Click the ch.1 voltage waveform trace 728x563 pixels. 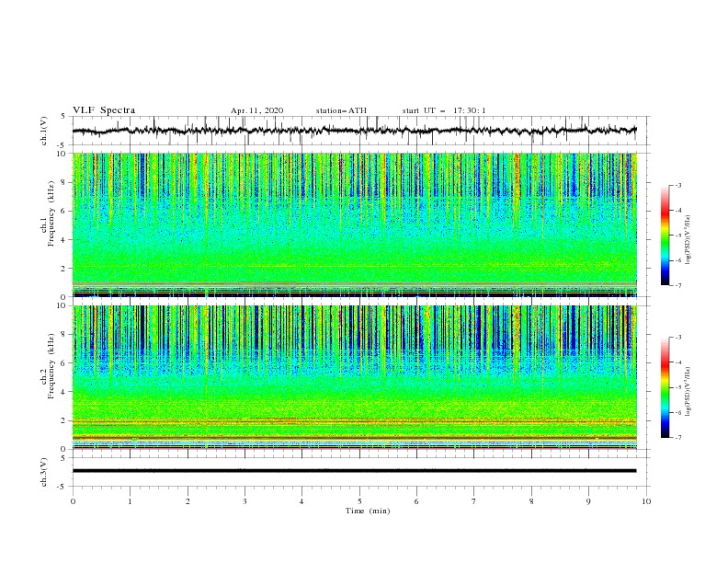354,131
